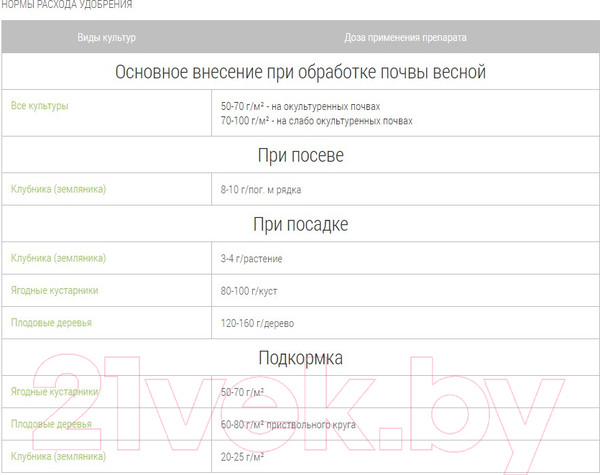Image resolution: width=600 pixels, height=475 pixels.
Task: Click 'Плодовые деревья' under Подкормка
Action: (51, 424)
